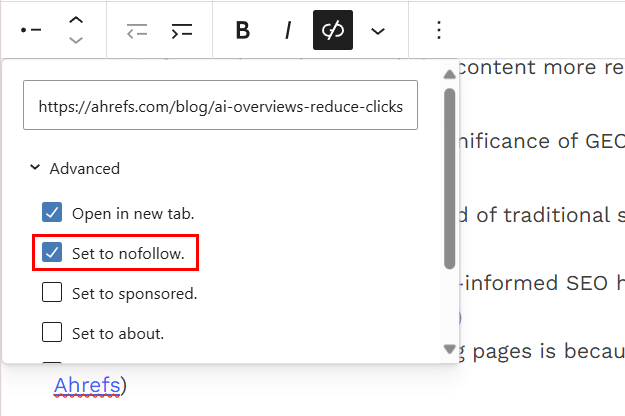Open the block options three-dot menu

click(438, 30)
